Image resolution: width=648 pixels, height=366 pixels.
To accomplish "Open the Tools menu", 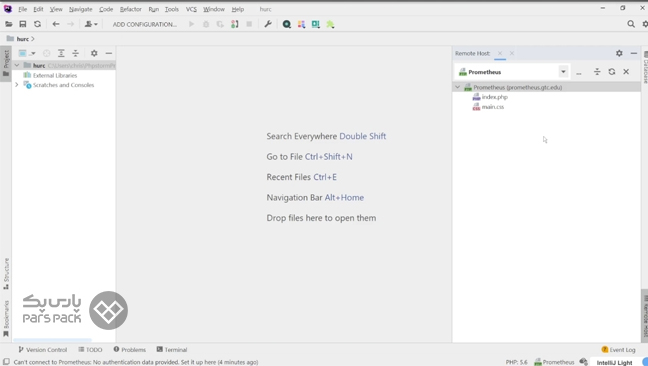I will (x=172, y=9).
